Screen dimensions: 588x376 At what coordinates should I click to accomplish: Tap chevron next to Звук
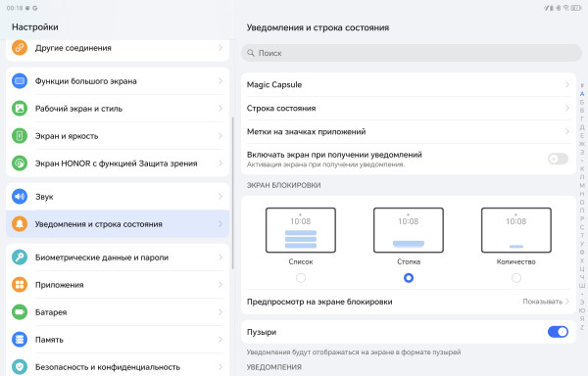pos(220,196)
